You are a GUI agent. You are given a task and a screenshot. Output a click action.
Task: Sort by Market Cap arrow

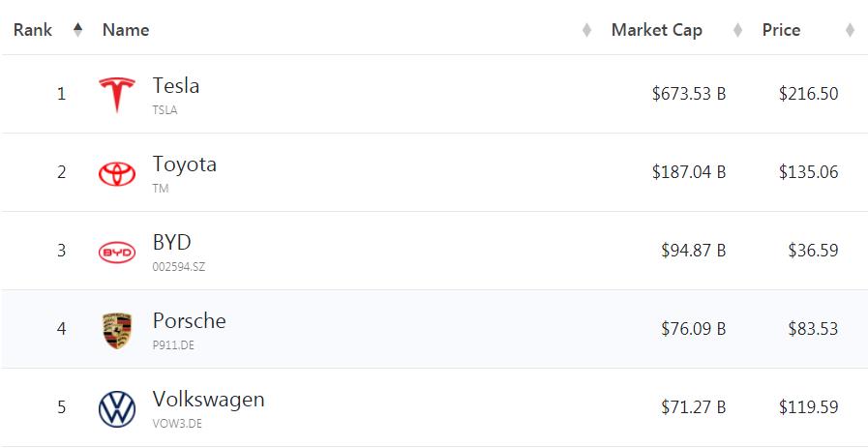click(x=737, y=31)
